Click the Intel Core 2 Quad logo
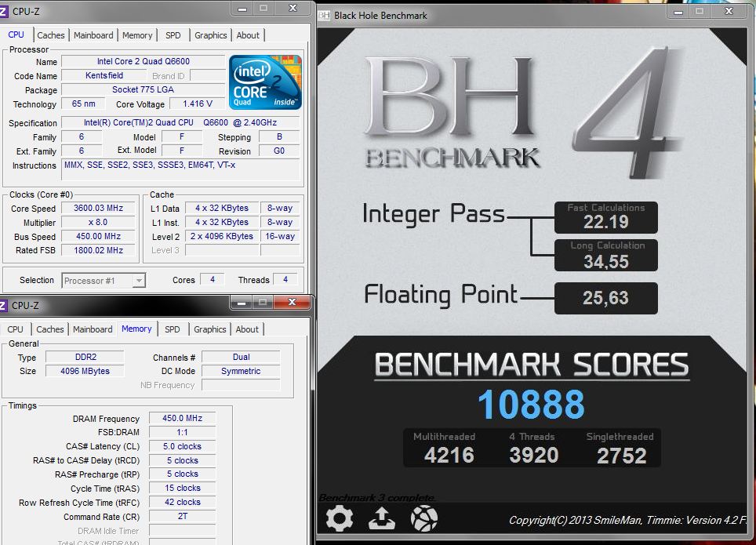 tap(265, 82)
